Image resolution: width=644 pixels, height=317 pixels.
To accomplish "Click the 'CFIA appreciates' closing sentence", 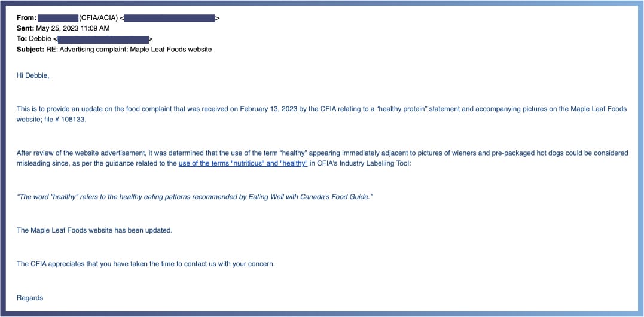I will [x=146, y=264].
